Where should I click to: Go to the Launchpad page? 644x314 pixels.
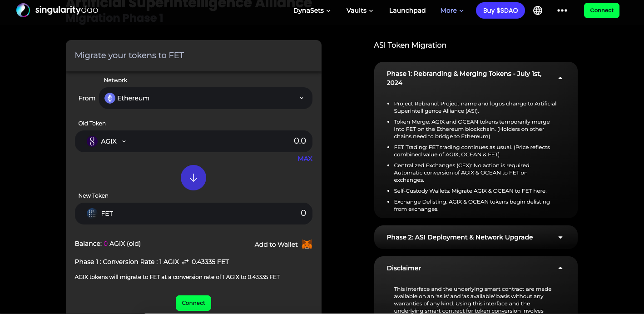tap(407, 10)
